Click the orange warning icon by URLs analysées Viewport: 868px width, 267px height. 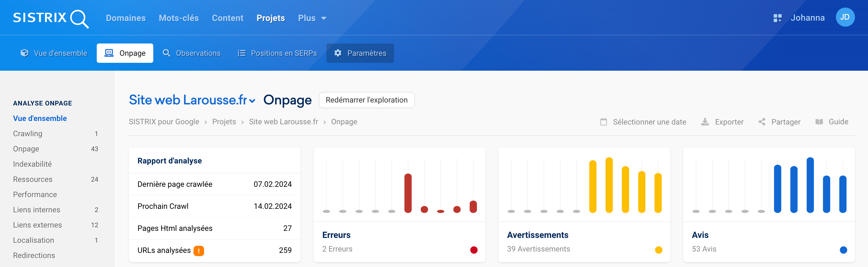click(198, 251)
